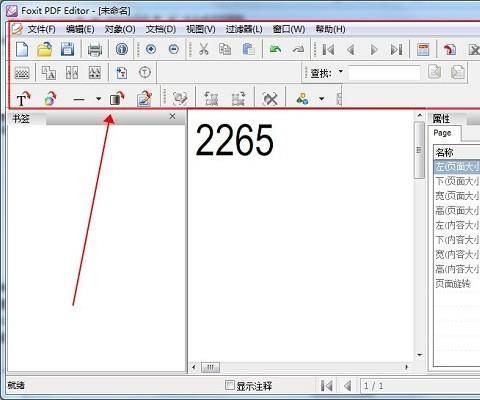This screenshot has width=480, height=400.
Task: Cut selection with scissors icon
Action: coord(203,49)
